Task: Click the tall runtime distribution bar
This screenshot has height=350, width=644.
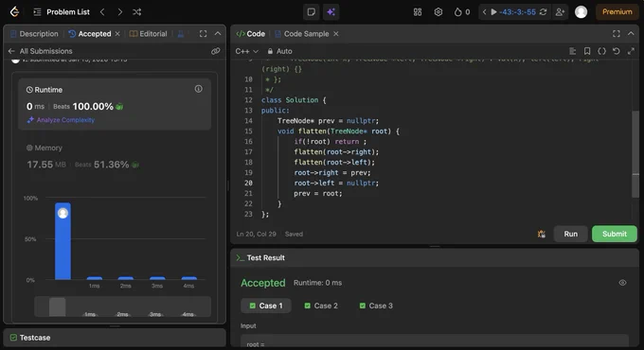Action: point(63,241)
